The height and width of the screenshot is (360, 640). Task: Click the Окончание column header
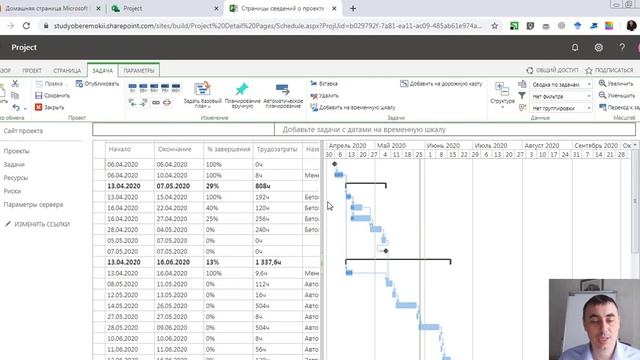tap(179, 149)
